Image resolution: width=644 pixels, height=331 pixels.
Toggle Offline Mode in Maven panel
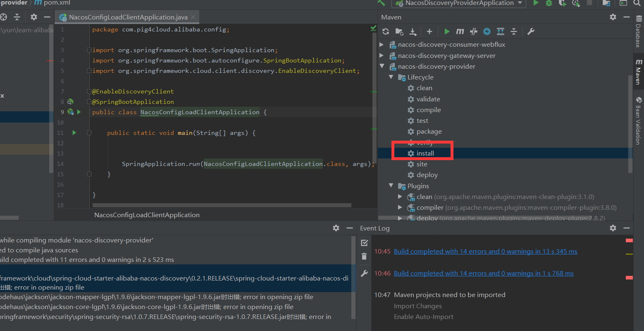pos(486,31)
